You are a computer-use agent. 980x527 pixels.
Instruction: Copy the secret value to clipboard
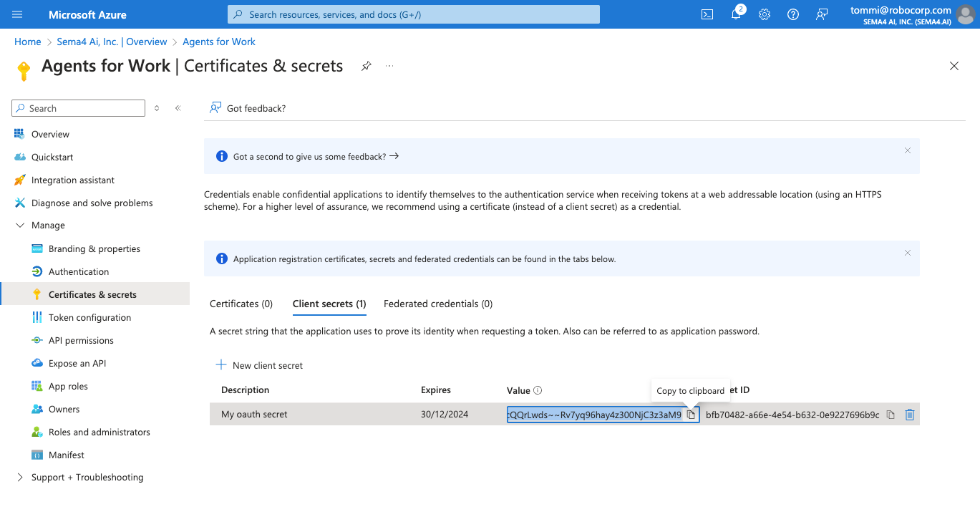(x=691, y=415)
